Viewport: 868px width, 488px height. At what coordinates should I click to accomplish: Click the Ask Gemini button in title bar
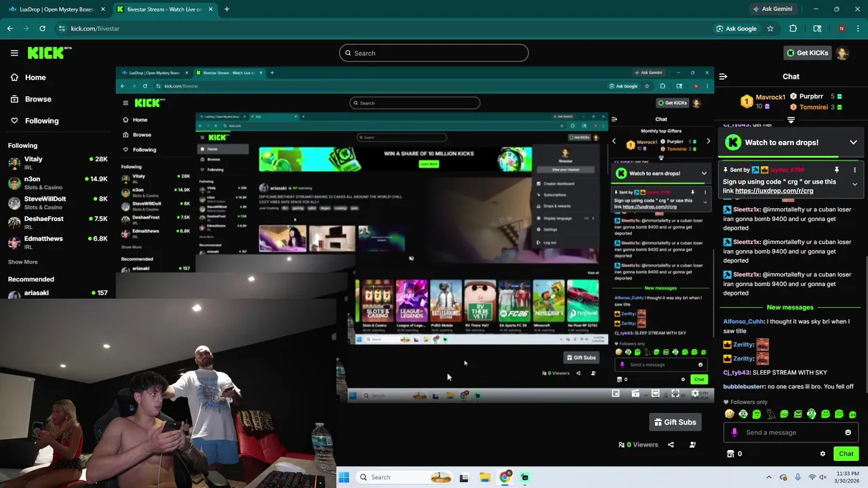click(x=772, y=9)
